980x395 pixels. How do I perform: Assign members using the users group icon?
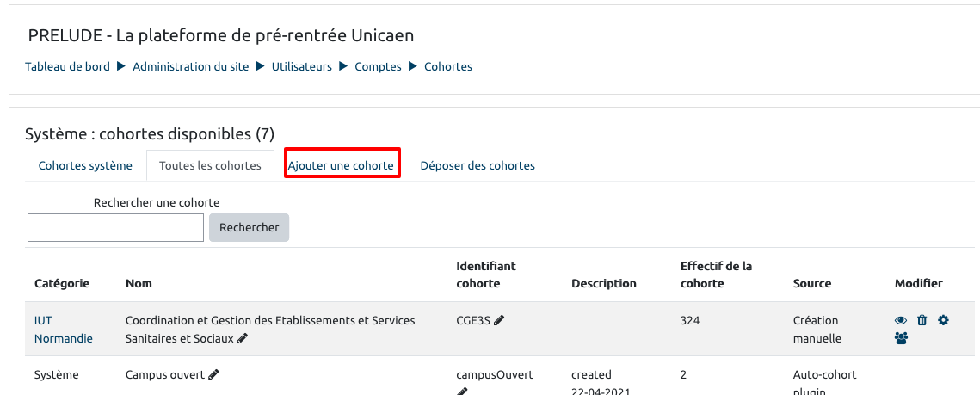[901, 338]
